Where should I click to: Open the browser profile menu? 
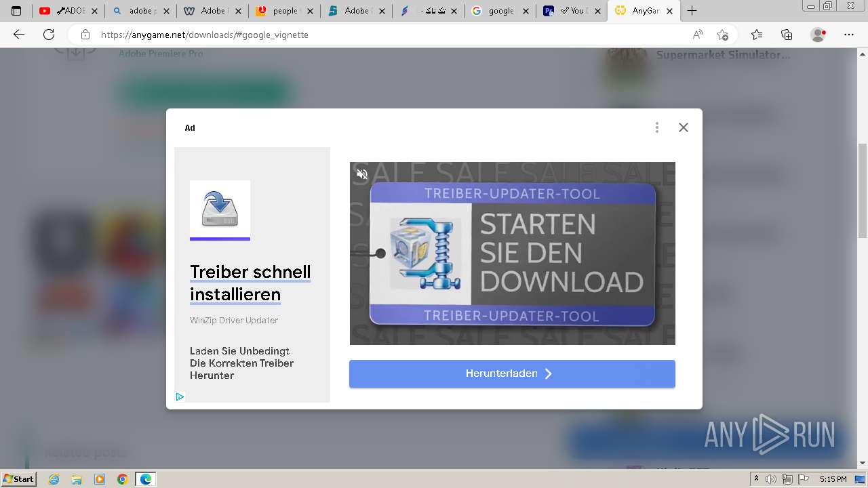[818, 35]
